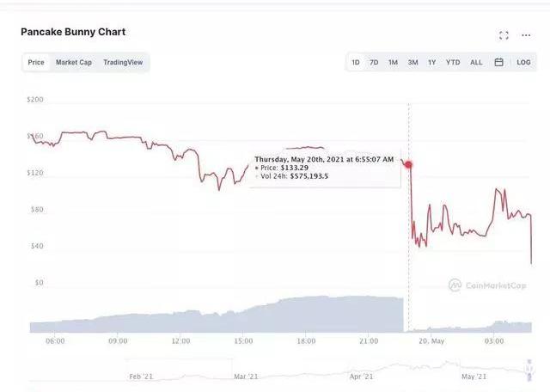550x392 pixels.
Task: Select the YTD time range
Action: click(x=453, y=63)
